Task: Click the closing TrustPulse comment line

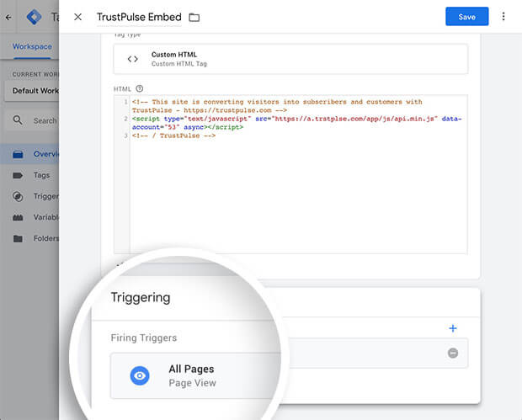Action: tap(173, 136)
